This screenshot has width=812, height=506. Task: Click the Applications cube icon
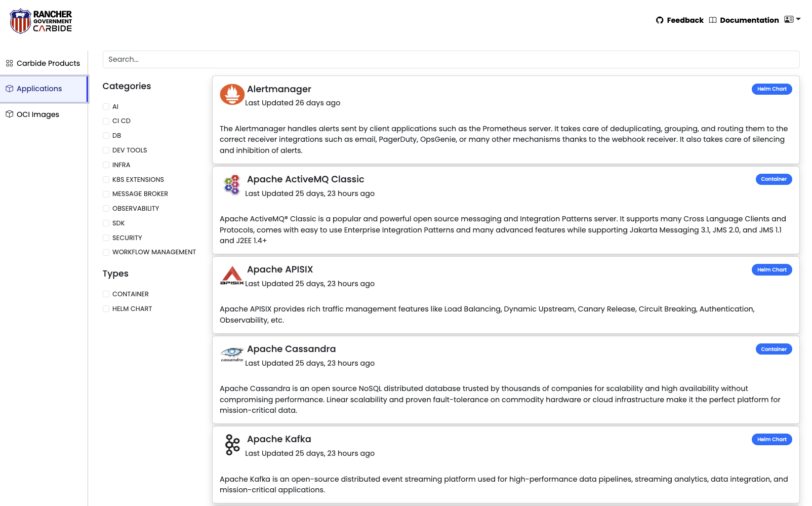(x=10, y=89)
